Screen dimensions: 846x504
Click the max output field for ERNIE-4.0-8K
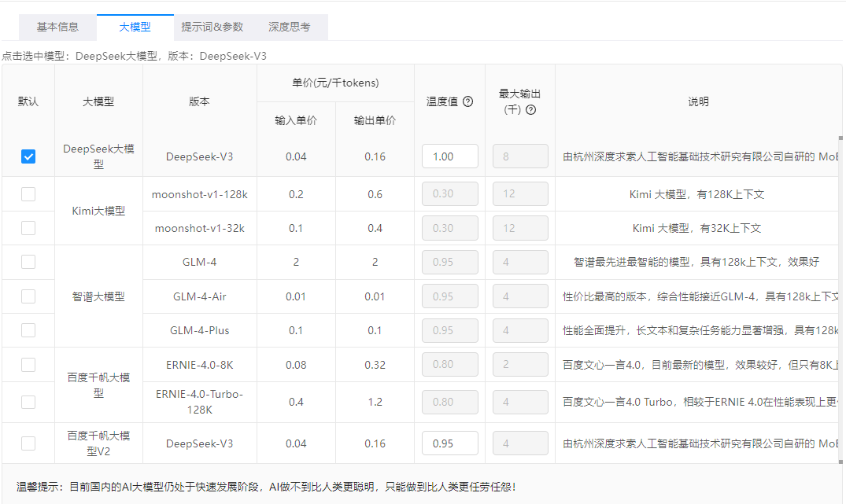coord(520,365)
